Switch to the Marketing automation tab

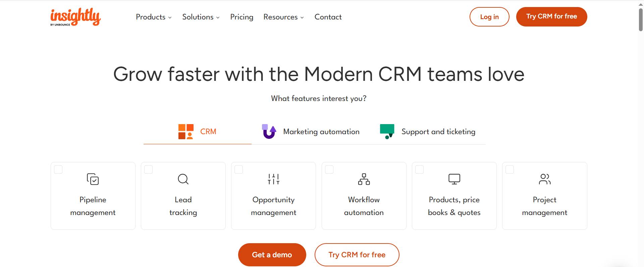(x=311, y=131)
